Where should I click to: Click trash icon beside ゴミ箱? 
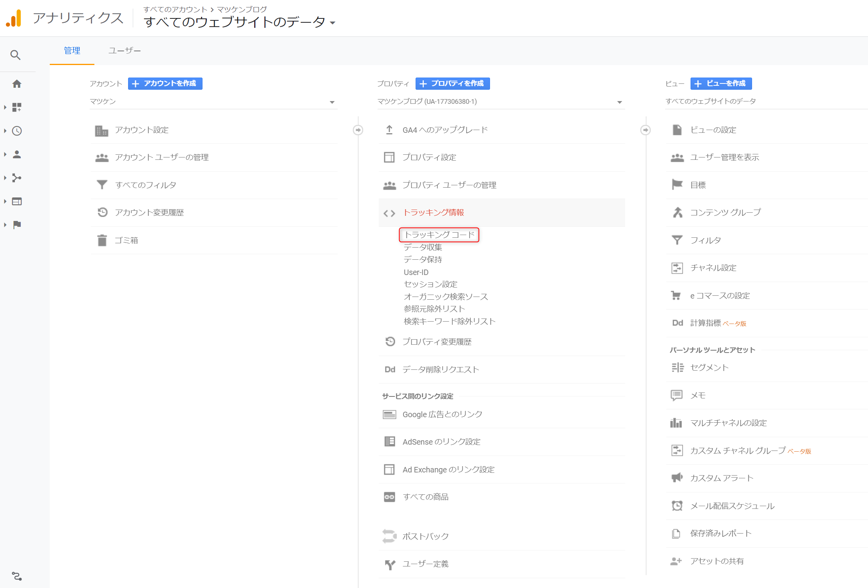coord(102,240)
